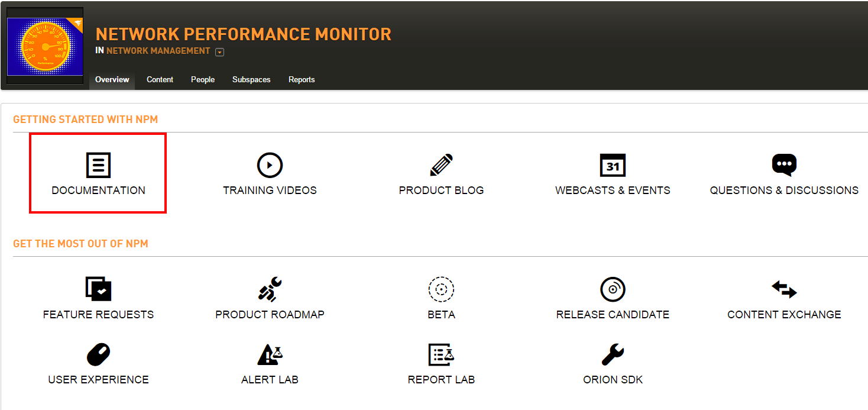The height and width of the screenshot is (410, 868).
Task: Click the Network Performance Monitor title
Action: pyautogui.click(x=244, y=34)
